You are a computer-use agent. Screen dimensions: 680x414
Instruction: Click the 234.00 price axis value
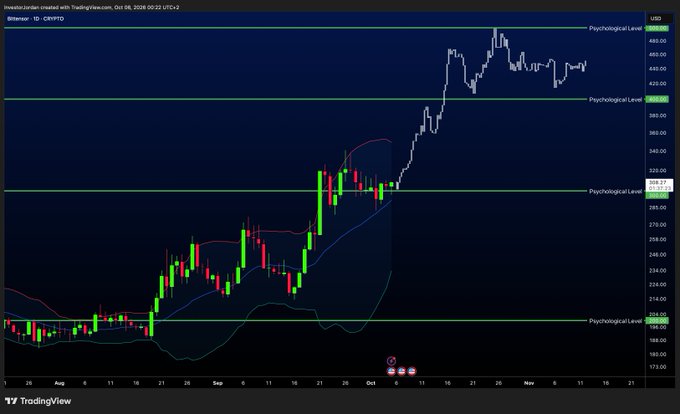pos(658,271)
